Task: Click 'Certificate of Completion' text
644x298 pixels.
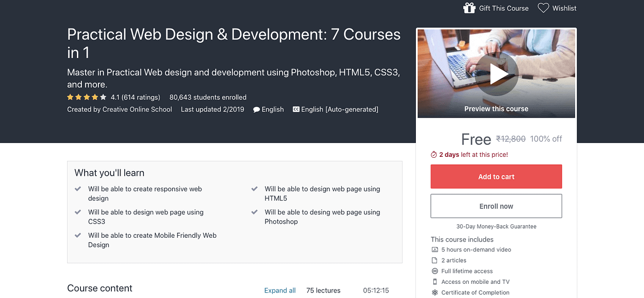Action: point(475,292)
